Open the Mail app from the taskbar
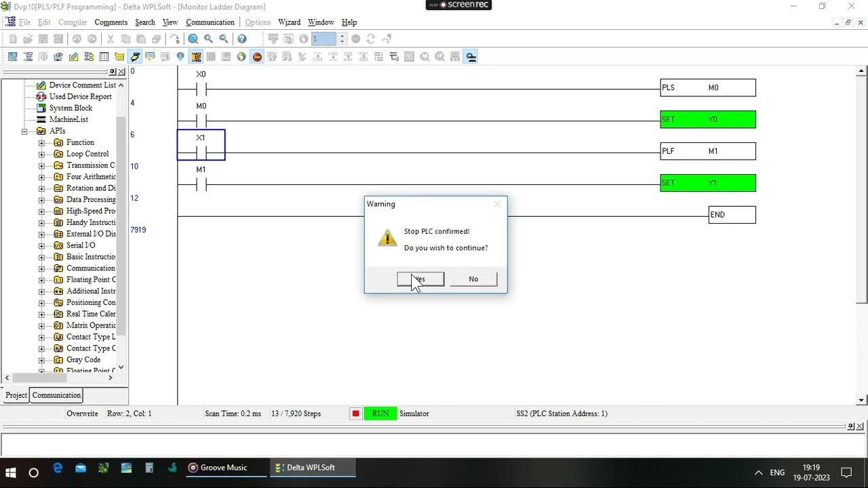 [81, 468]
